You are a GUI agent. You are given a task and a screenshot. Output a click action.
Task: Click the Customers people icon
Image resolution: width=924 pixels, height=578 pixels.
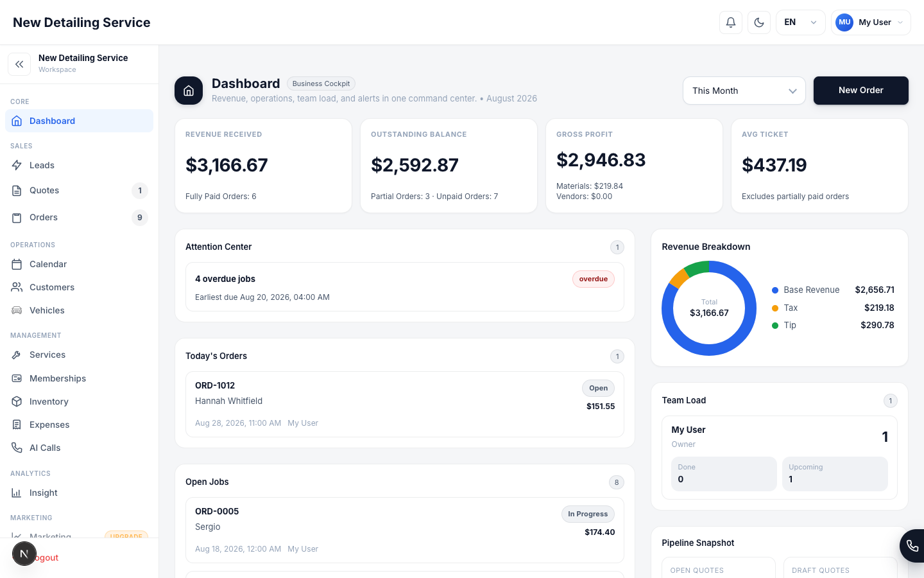coord(17,287)
